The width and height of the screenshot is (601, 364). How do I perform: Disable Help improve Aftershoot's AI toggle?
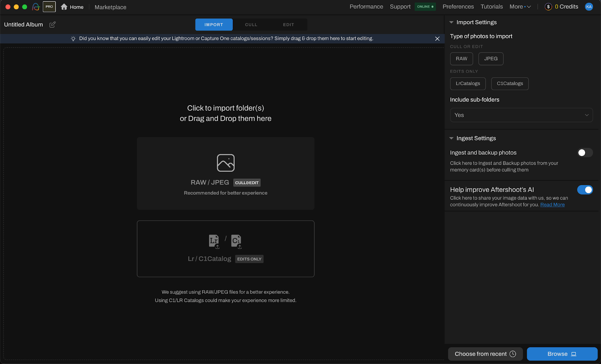coord(584,190)
